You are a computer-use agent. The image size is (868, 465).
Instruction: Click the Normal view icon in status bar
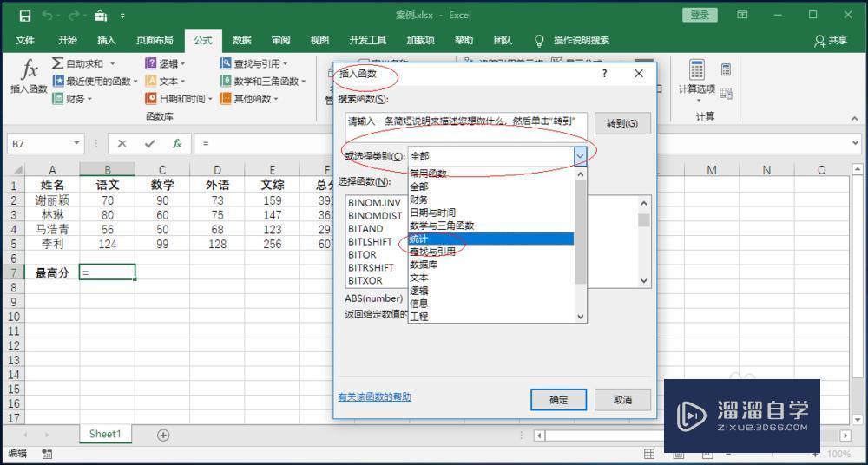coord(649,454)
